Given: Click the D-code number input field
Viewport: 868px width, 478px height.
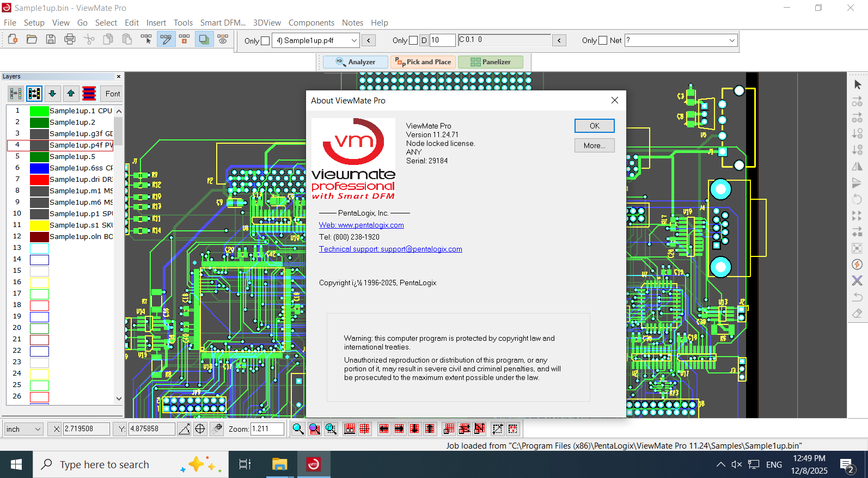Looking at the screenshot, I should tap(442, 40).
